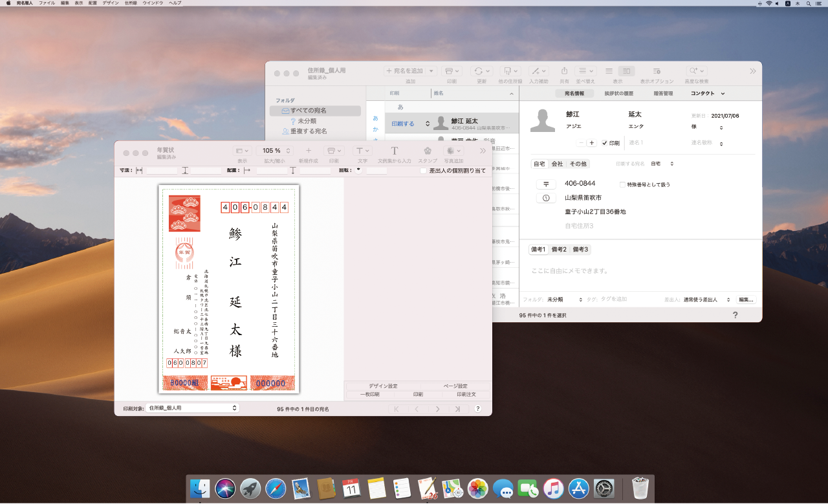Toggle the 特殊番号として扱う checkbox
The width and height of the screenshot is (828, 504).
[x=623, y=184]
